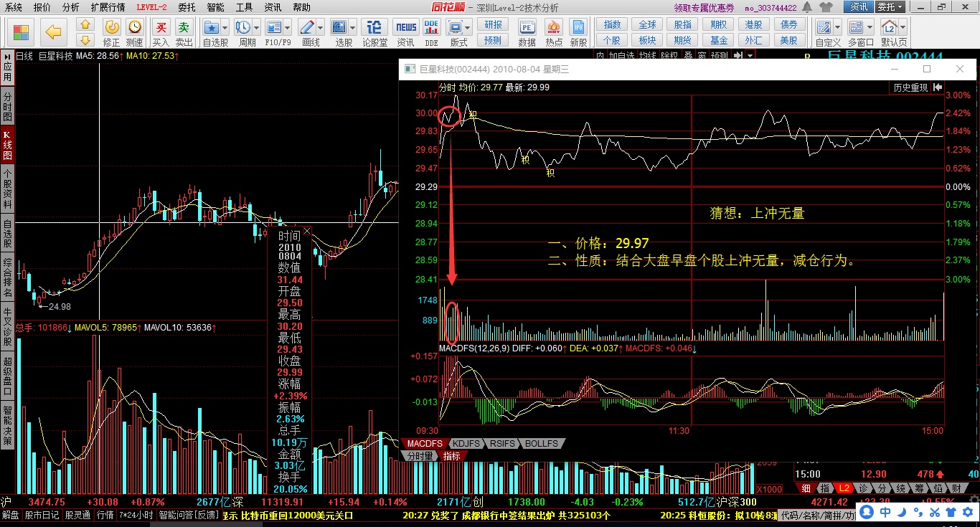Open the 报价 menu
Viewport: 980px width, 527px height.
42,7
